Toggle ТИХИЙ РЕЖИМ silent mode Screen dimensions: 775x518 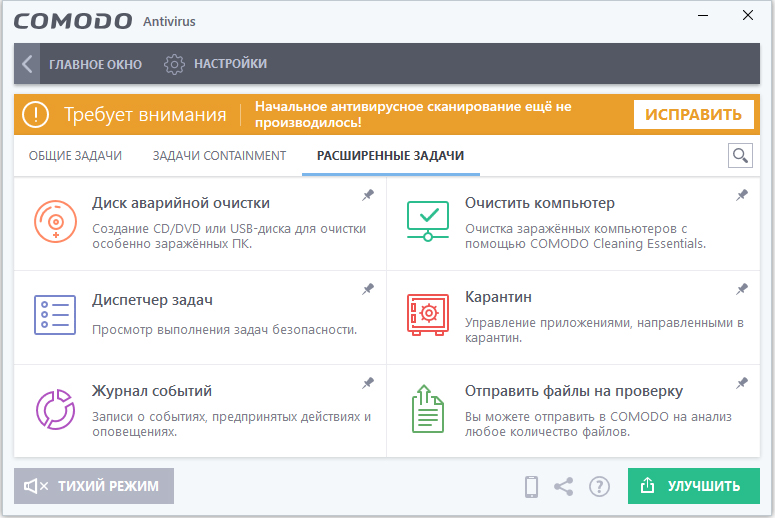(94, 486)
